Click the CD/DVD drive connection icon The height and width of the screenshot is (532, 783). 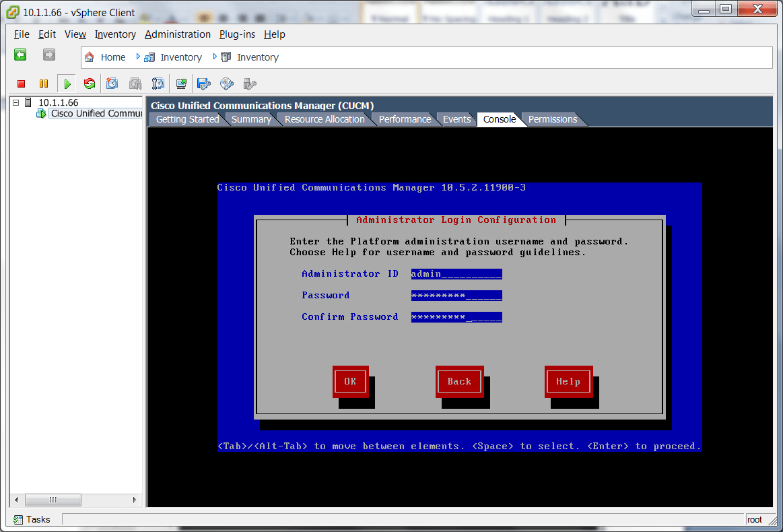(x=227, y=84)
